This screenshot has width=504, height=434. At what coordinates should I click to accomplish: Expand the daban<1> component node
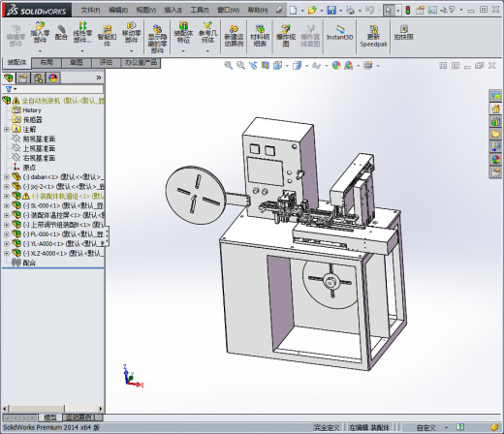point(7,177)
